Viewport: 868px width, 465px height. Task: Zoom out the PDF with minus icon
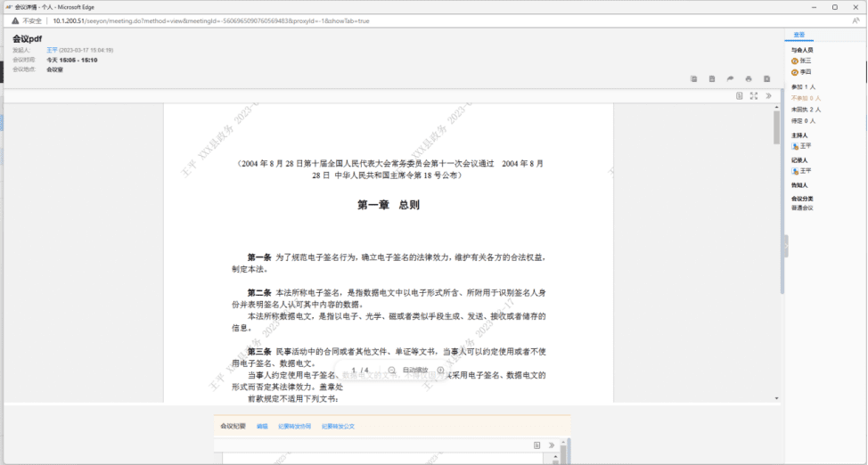(x=391, y=370)
